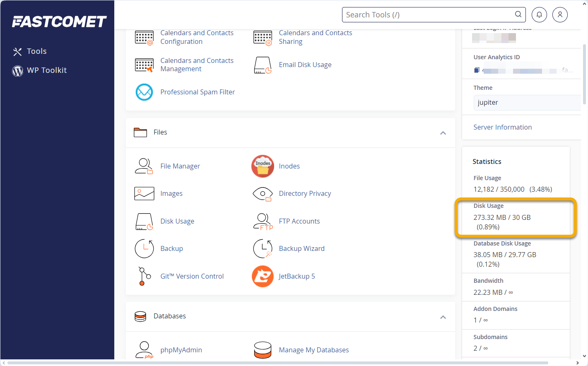Click the Backup clock icon
Image resolution: width=588 pixels, height=366 pixels.
click(145, 248)
